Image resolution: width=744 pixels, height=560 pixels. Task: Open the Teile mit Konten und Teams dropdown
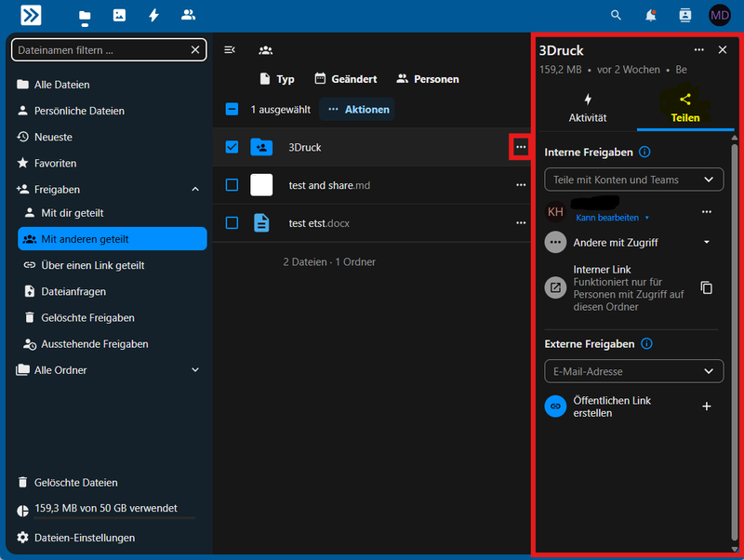pyautogui.click(x=633, y=180)
